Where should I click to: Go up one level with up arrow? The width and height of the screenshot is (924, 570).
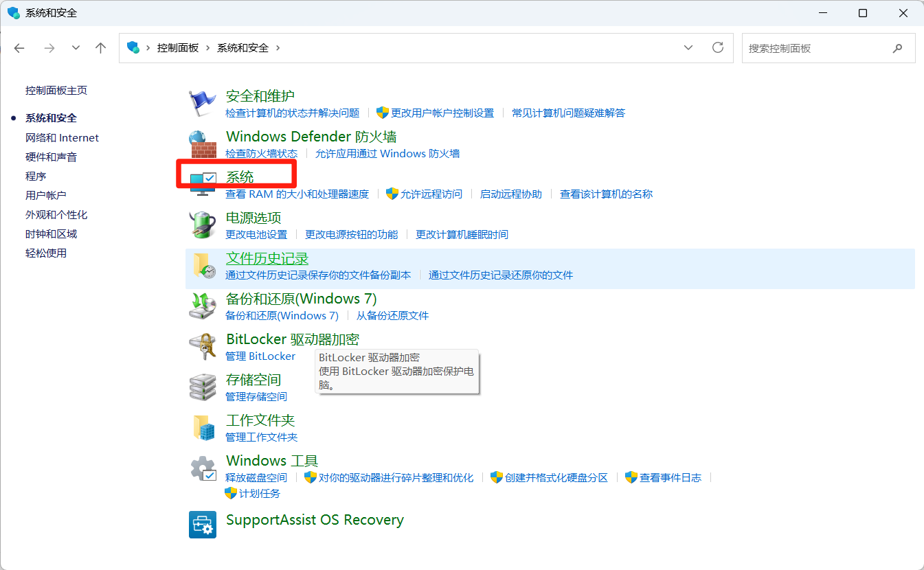[101, 48]
